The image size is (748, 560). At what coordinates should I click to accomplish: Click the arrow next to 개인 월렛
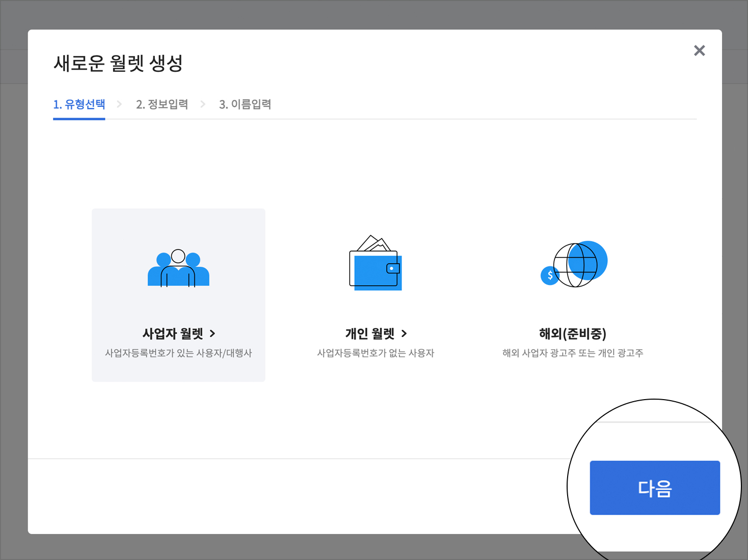(x=404, y=333)
